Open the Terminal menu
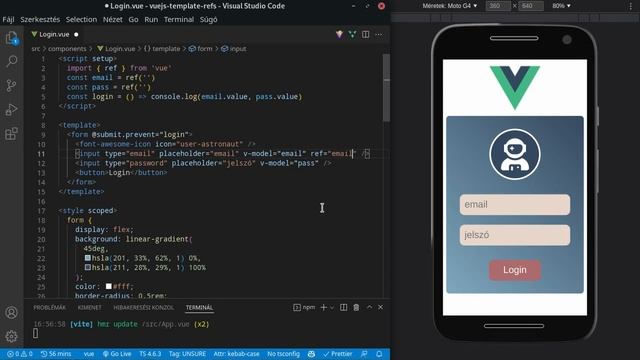This screenshot has height=360, width=640. coord(179,19)
